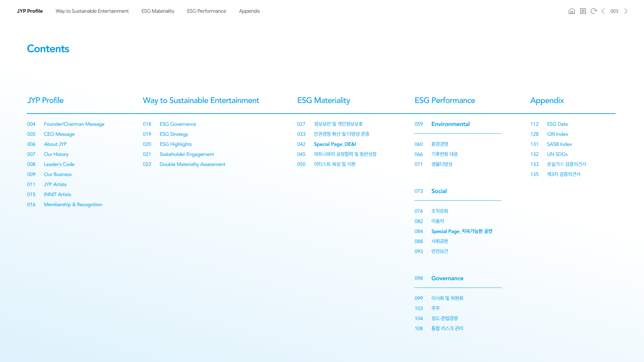Open the Our History link

(56, 154)
